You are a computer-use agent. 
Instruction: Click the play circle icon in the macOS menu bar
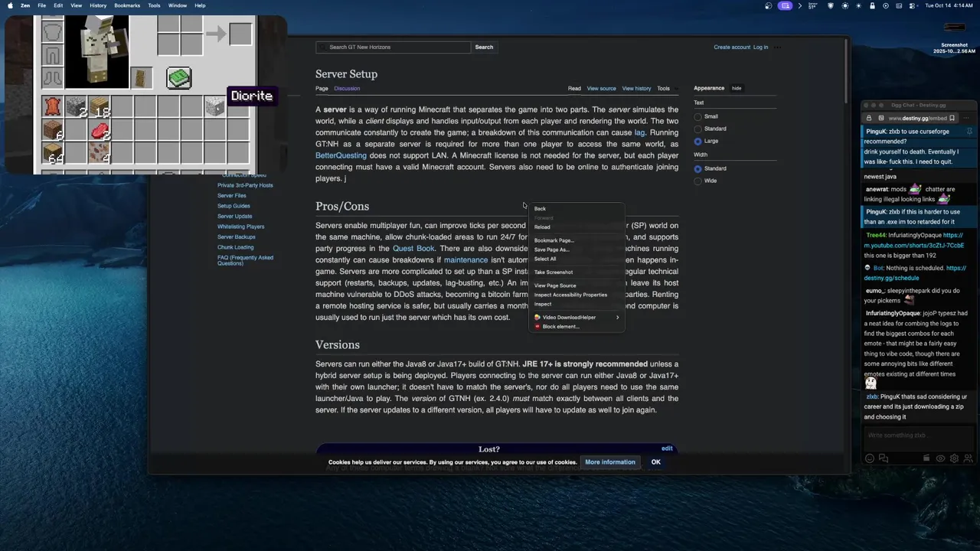coord(886,5)
